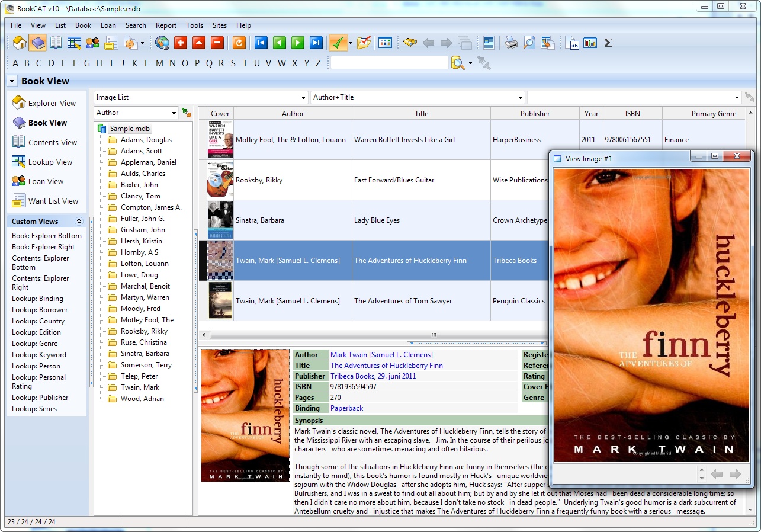761x532 pixels.
Task: Click the filter icon beside Author dropdown
Action: 186,113
